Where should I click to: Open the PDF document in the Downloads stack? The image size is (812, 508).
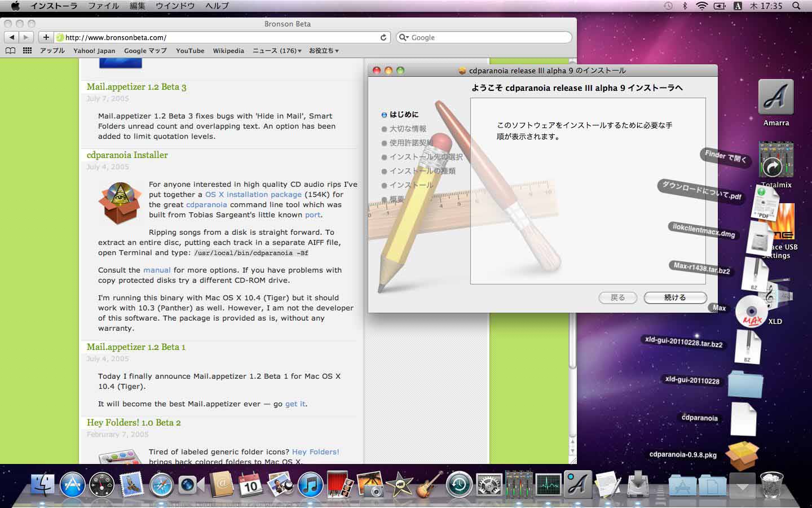766,203
